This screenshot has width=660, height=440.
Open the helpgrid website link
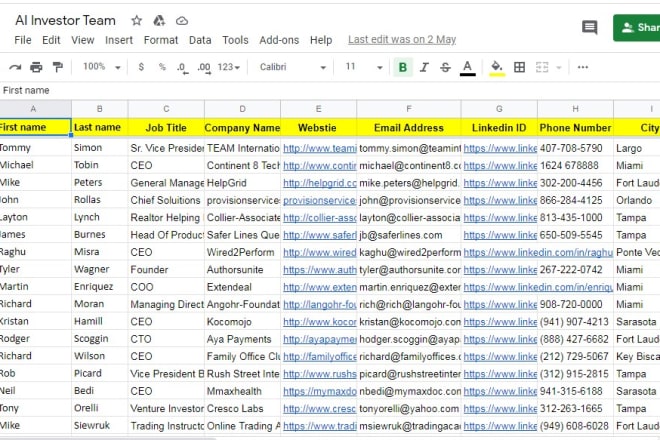[319, 183]
